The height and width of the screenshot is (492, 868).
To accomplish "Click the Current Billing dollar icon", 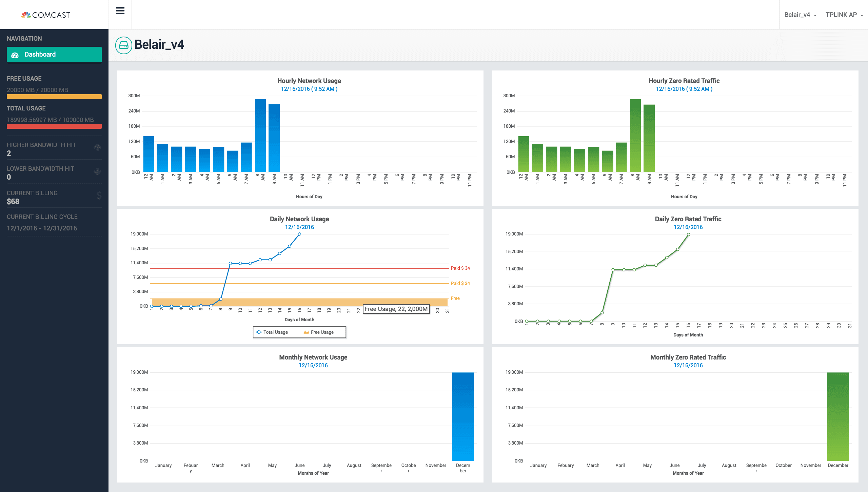I will click(x=99, y=195).
